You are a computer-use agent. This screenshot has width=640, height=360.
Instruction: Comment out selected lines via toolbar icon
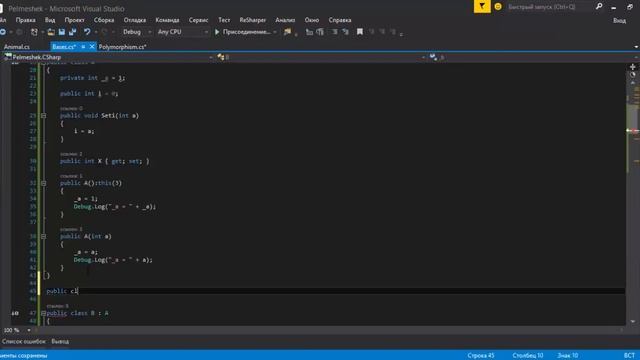point(334,32)
